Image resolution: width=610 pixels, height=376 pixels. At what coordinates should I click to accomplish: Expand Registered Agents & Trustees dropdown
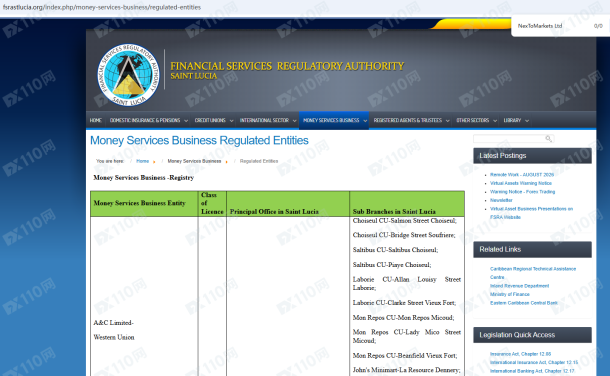[x=447, y=121]
